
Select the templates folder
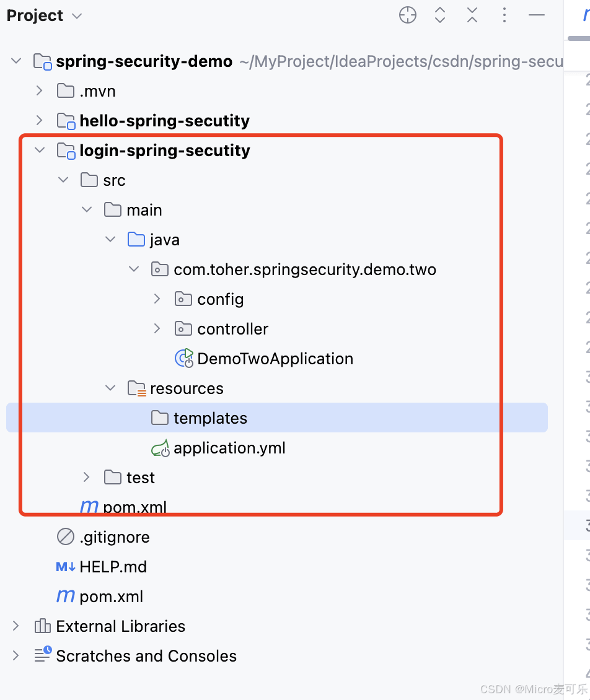[277, 418]
